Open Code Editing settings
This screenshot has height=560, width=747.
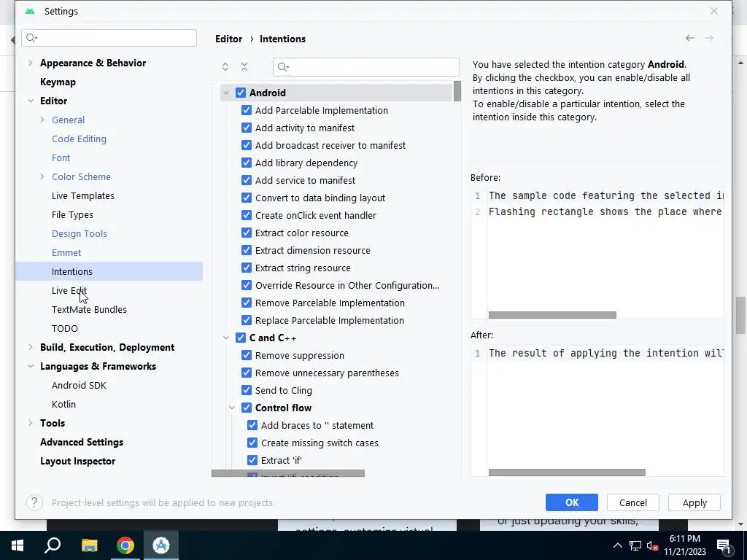coord(79,139)
